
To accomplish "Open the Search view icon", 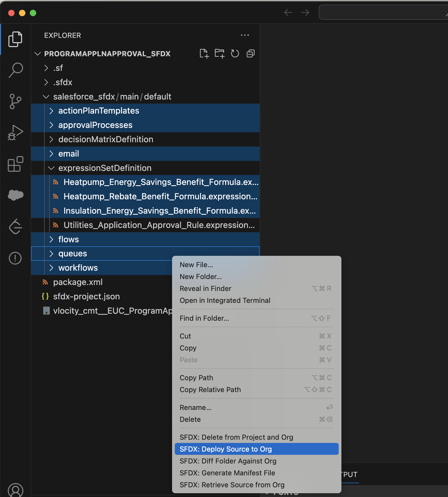I will 15,70.
